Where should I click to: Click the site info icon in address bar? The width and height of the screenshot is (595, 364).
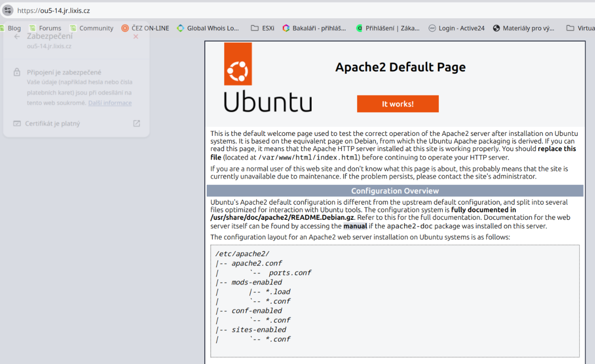(8, 10)
